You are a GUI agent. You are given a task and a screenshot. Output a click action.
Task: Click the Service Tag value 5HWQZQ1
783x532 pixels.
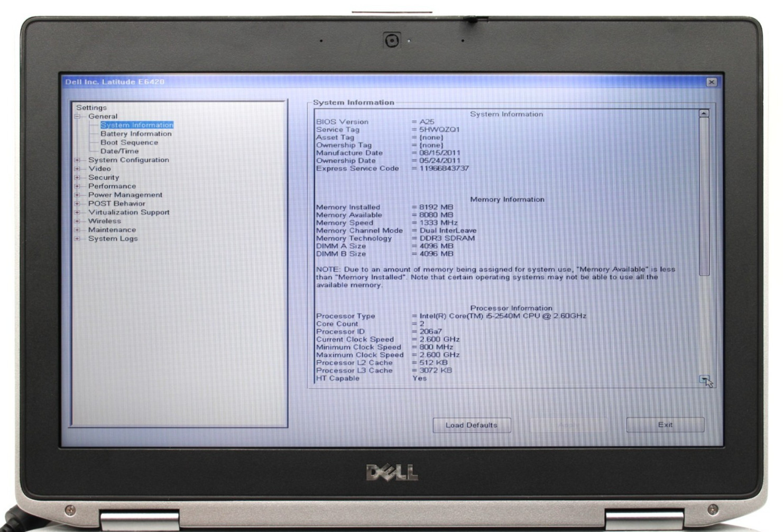click(x=439, y=130)
